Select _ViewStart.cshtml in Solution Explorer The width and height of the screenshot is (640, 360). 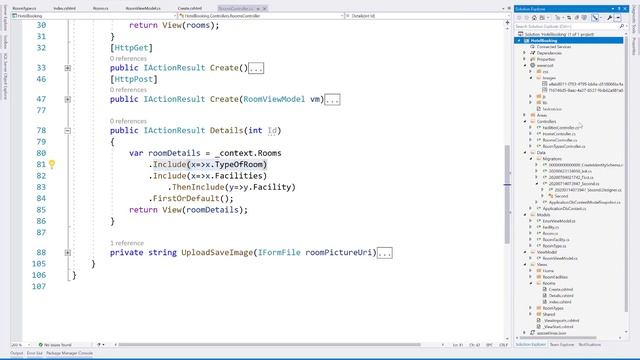tap(558, 327)
